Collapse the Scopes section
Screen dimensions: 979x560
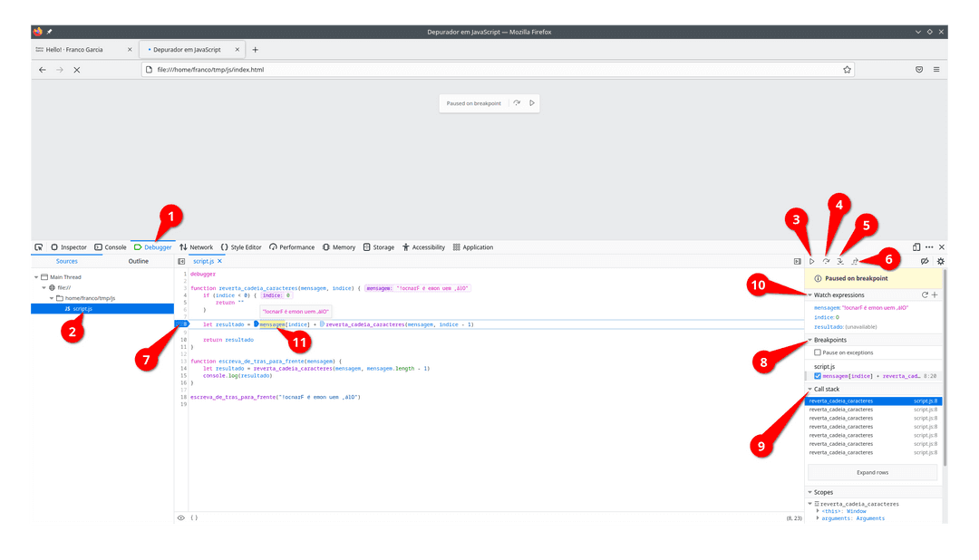point(809,492)
